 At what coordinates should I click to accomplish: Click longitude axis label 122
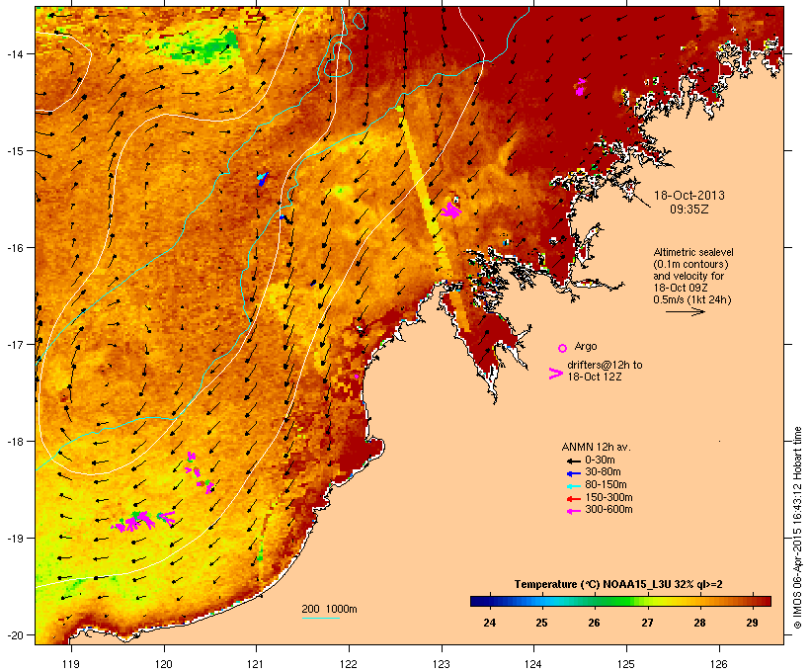(349, 664)
